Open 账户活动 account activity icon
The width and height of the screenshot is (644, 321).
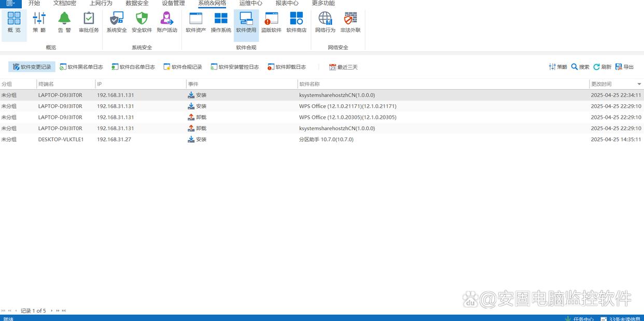click(167, 22)
